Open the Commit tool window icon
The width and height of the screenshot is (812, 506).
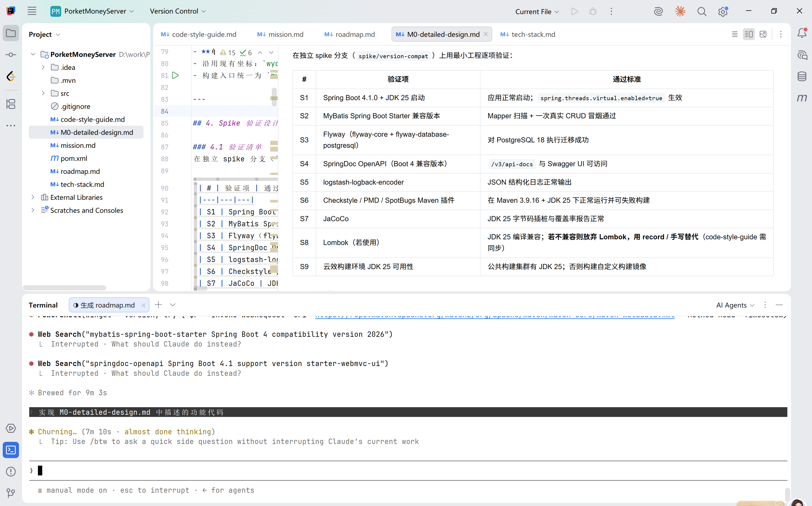(11, 54)
